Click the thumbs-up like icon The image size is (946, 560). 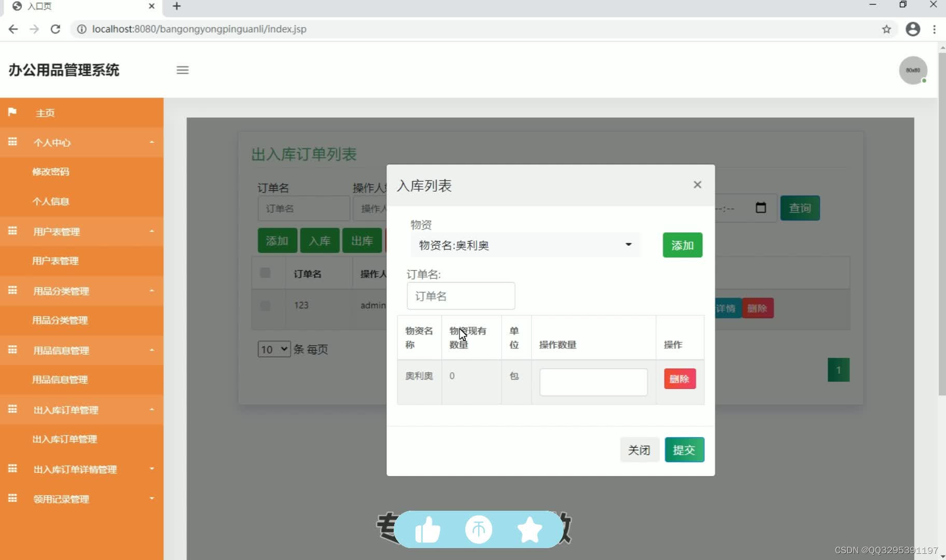[427, 530]
